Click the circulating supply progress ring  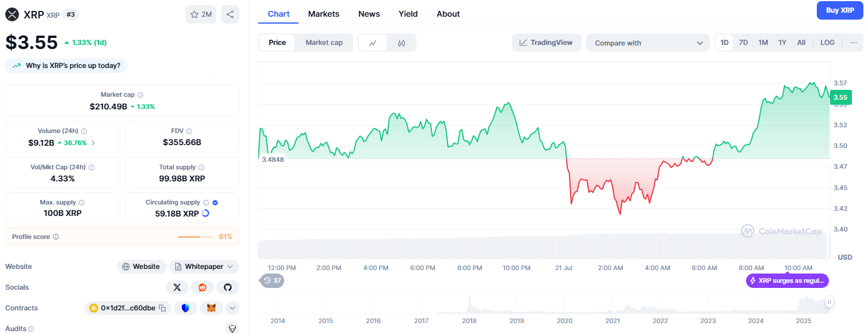(205, 213)
